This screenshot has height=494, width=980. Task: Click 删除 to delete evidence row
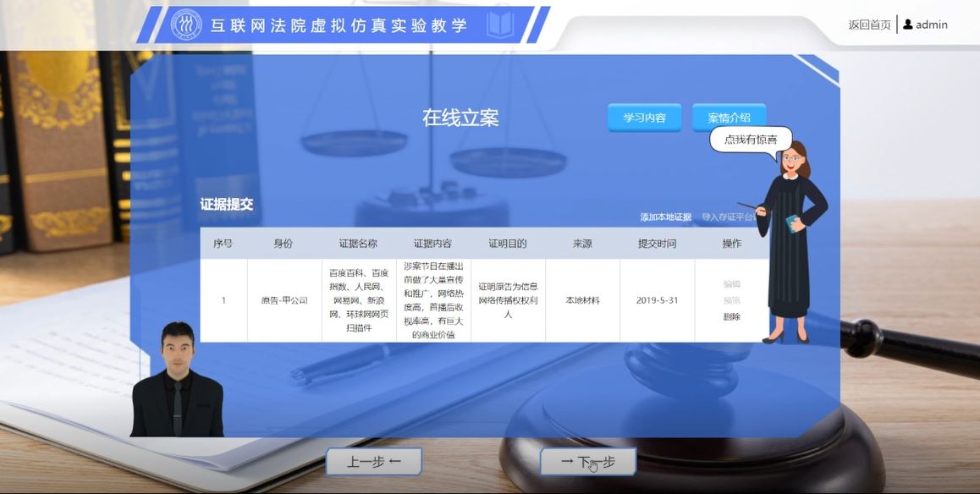[x=732, y=316]
